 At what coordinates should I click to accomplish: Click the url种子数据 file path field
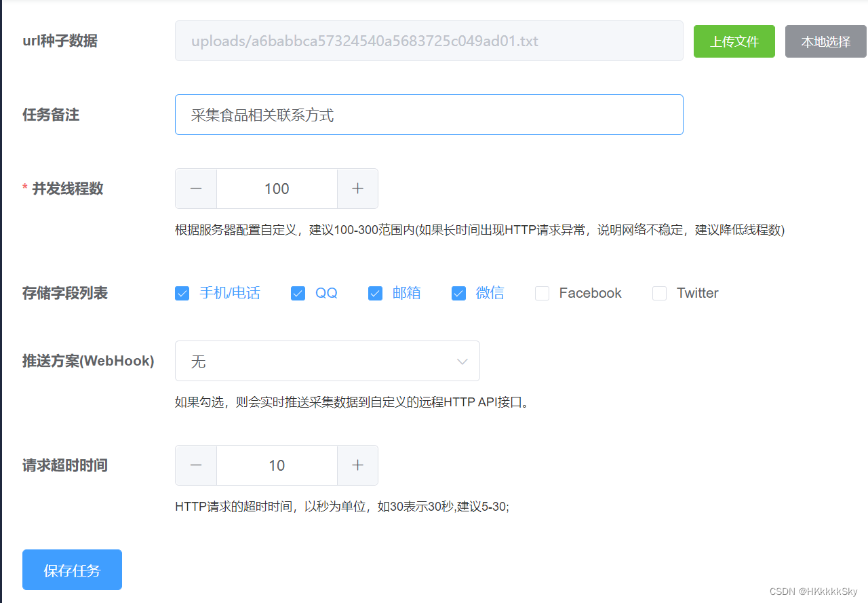click(429, 41)
